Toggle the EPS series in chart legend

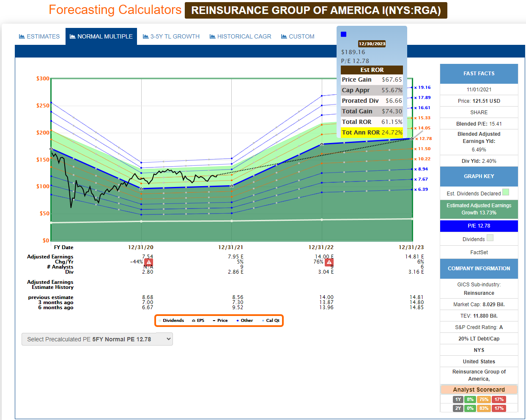coord(198,321)
